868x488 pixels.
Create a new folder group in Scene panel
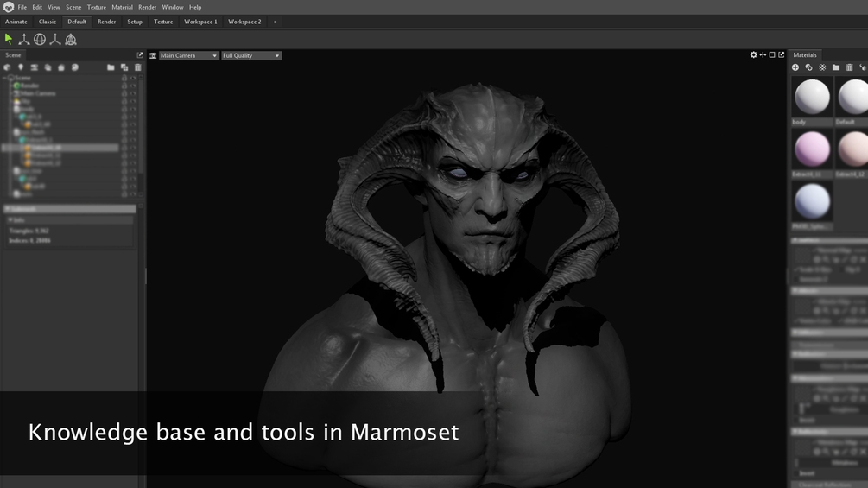(111, 67)
